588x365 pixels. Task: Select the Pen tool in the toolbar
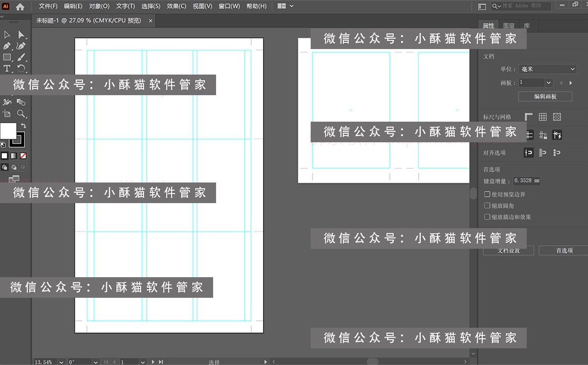click(7, 46)
